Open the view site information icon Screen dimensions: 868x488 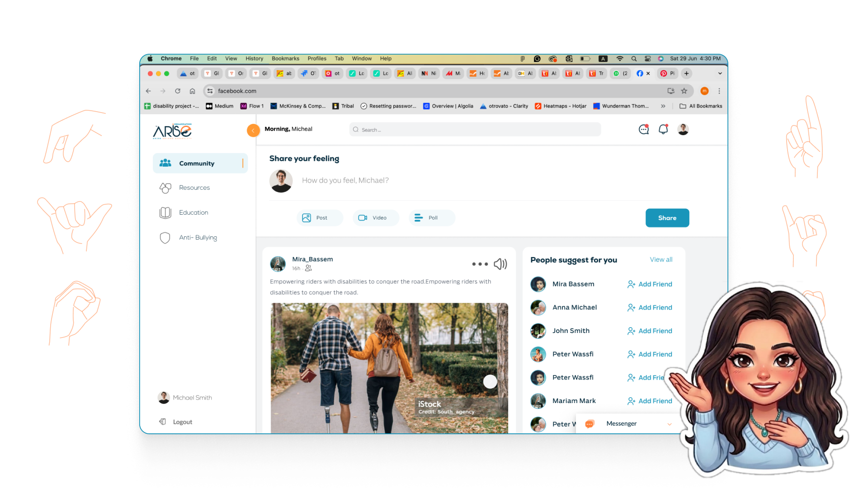pos(210,91)
